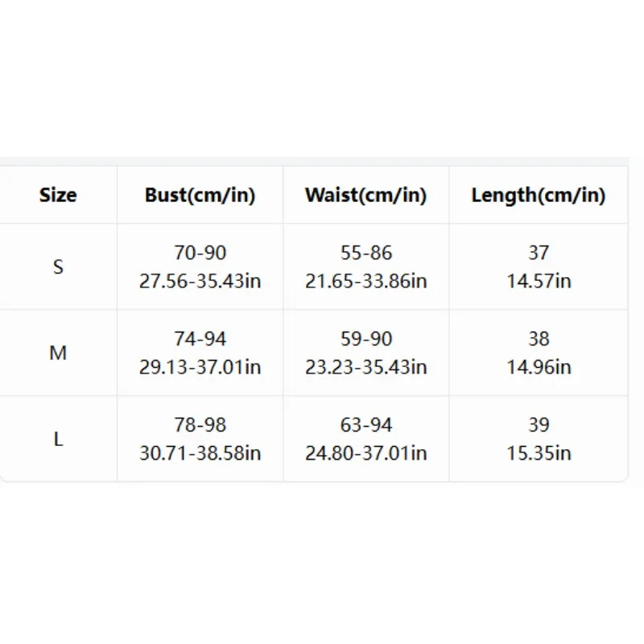Select the 14.57in length value

pyautogui.click(x=539, y=281)
